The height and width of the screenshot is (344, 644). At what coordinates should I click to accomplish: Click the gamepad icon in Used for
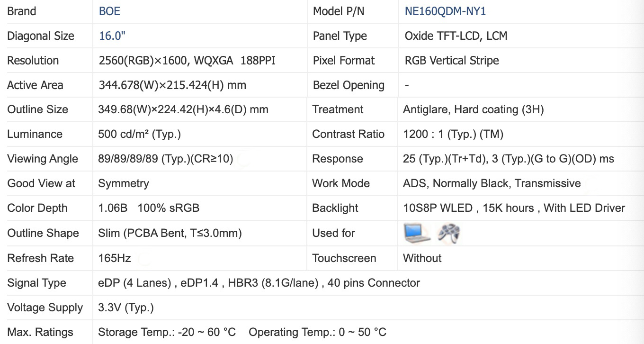point(448,233)
